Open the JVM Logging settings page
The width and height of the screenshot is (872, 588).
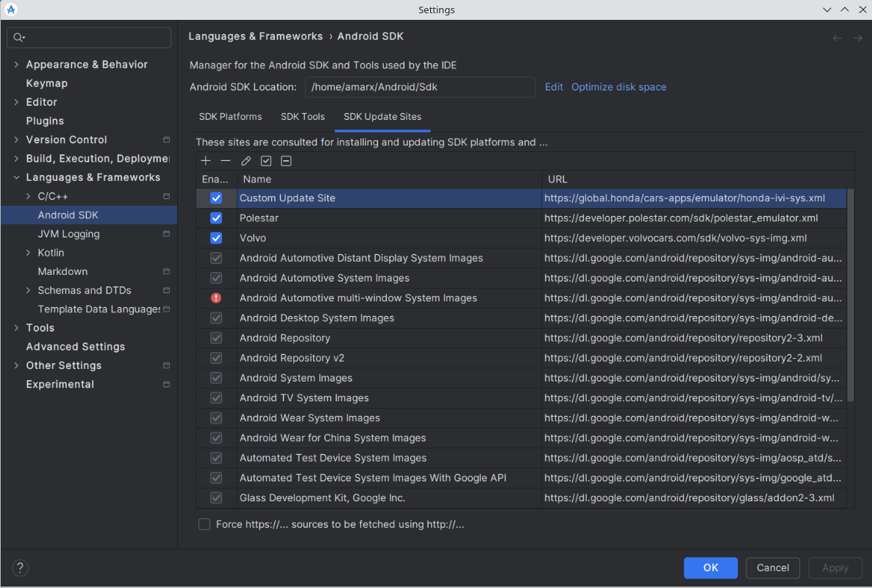(x=69, y=234)
